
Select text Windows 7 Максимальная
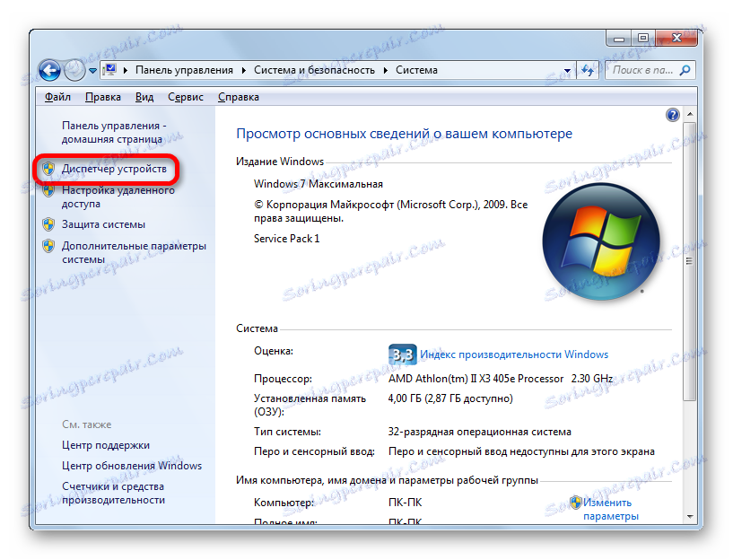click(319, 184)
